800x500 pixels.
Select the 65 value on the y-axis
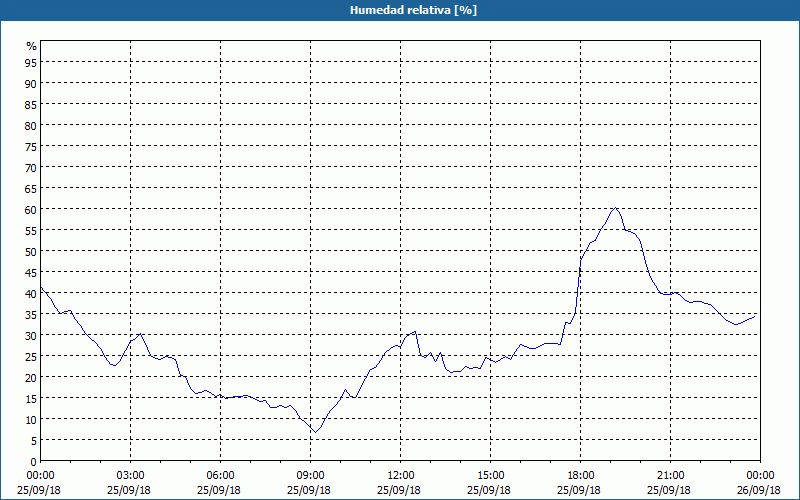click(31, 188)
